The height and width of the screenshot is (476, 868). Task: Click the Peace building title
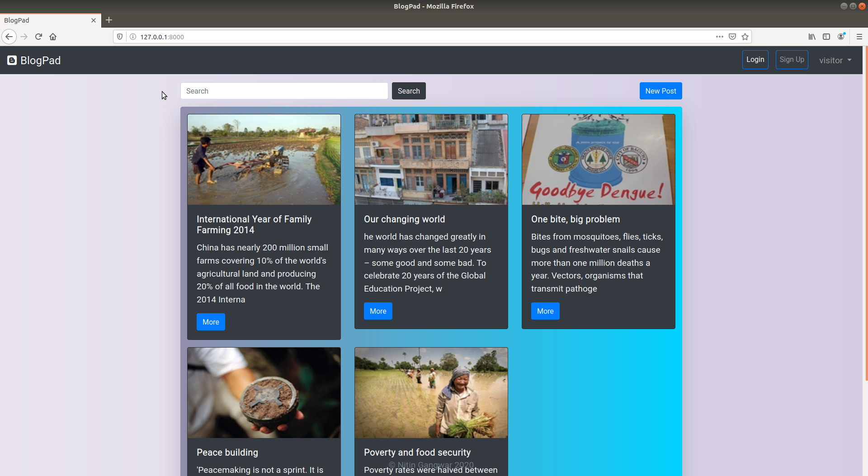227,452
